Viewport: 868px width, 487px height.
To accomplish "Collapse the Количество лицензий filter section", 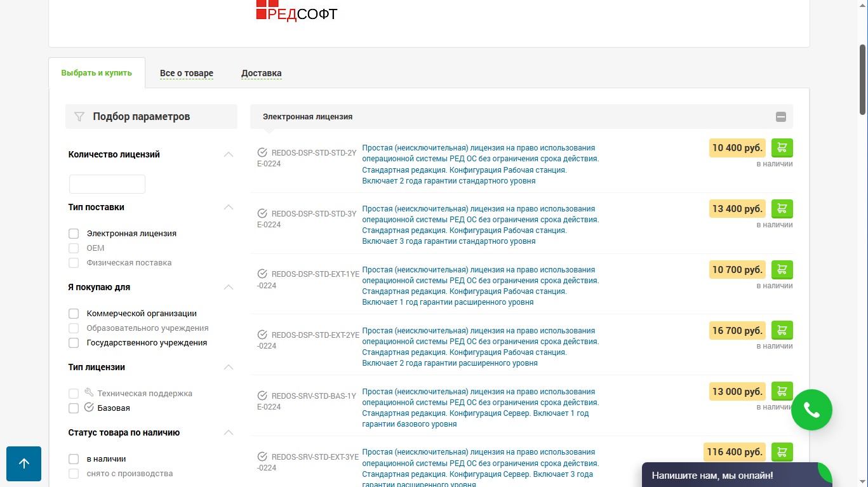I will point(229,154).
